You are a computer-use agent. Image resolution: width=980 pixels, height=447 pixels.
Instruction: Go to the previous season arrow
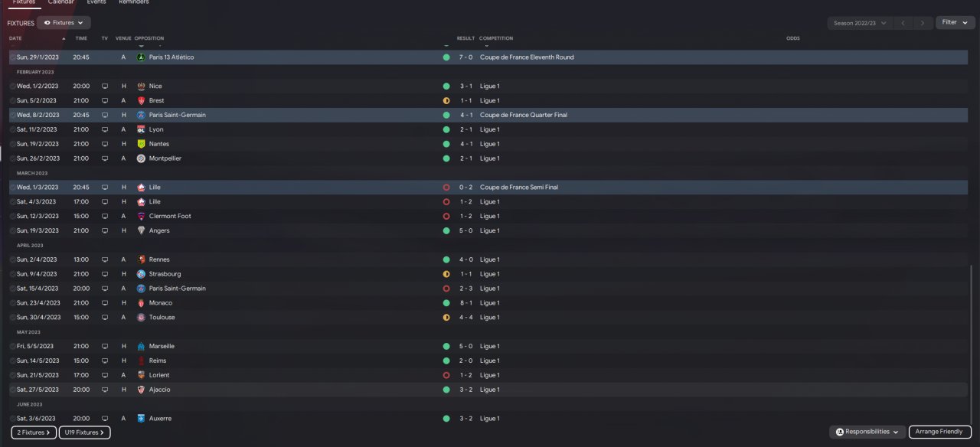(x=903, y=23)
